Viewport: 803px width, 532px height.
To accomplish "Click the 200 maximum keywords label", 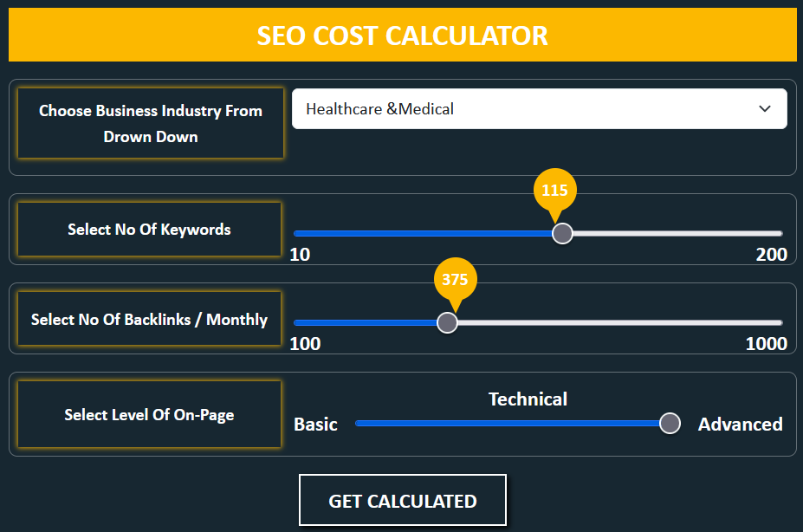I will point(771,255).
